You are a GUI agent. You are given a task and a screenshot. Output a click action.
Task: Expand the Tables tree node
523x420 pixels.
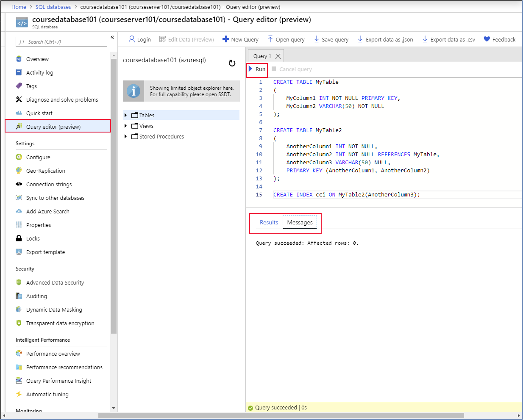coord(125,115)
